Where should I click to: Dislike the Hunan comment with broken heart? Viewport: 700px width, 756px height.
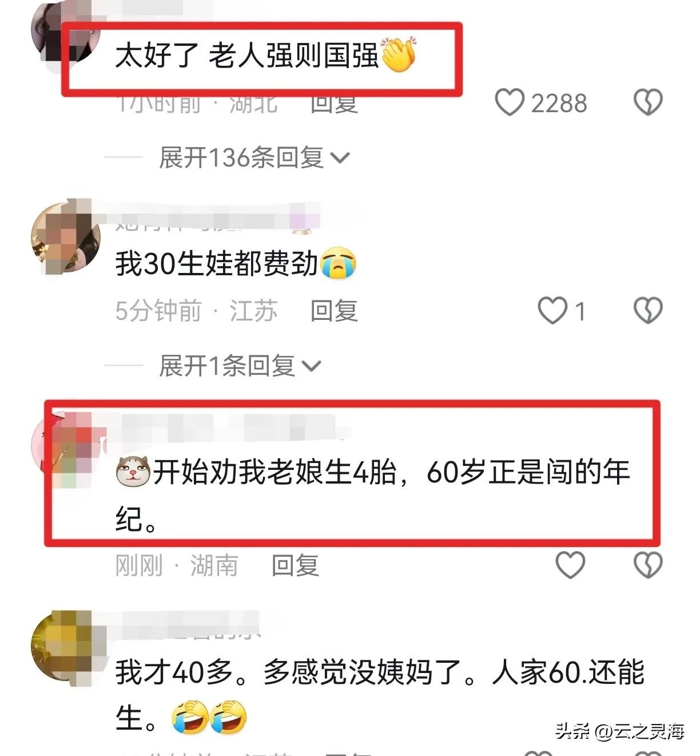click(x=648, y=565)
